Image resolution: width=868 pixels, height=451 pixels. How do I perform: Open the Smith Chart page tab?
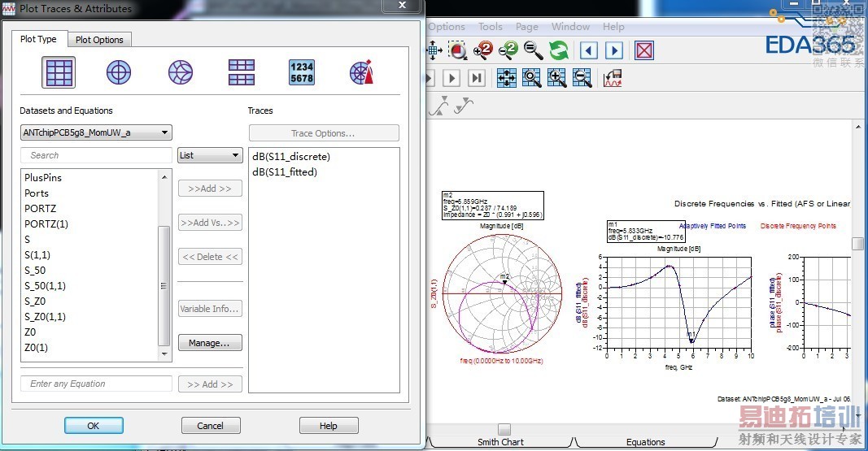[x=500, y=441]
